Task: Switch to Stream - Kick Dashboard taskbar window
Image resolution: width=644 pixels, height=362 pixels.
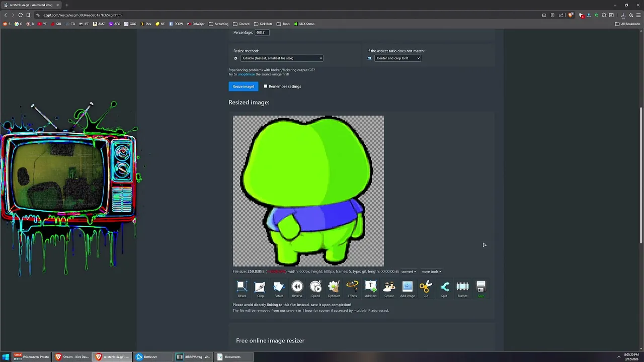Action: (72, 357)
